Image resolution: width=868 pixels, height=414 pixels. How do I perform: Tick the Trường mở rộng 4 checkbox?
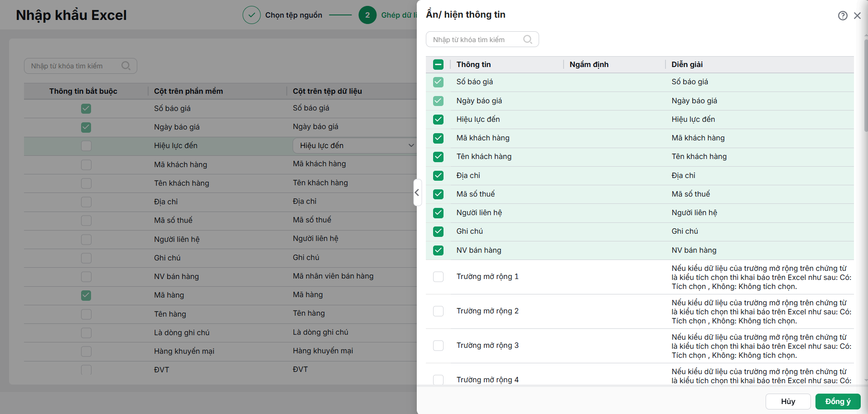coord(438,380)
